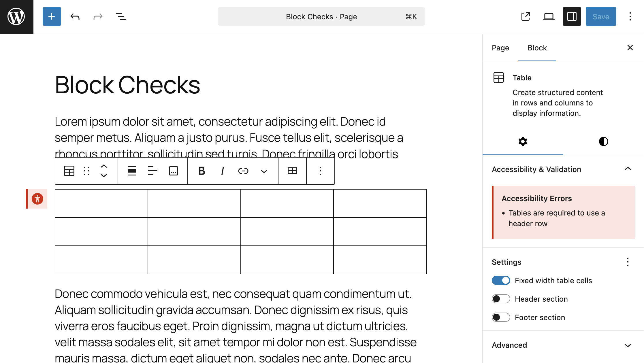Click the Save button
The image size is (644, 363).
click(601, 16)
